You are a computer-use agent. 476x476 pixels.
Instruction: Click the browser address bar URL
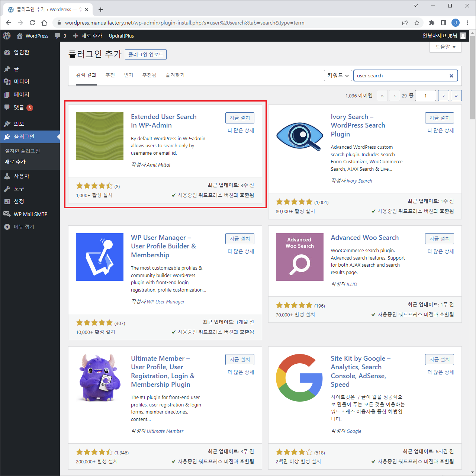[x=184, y=23]
